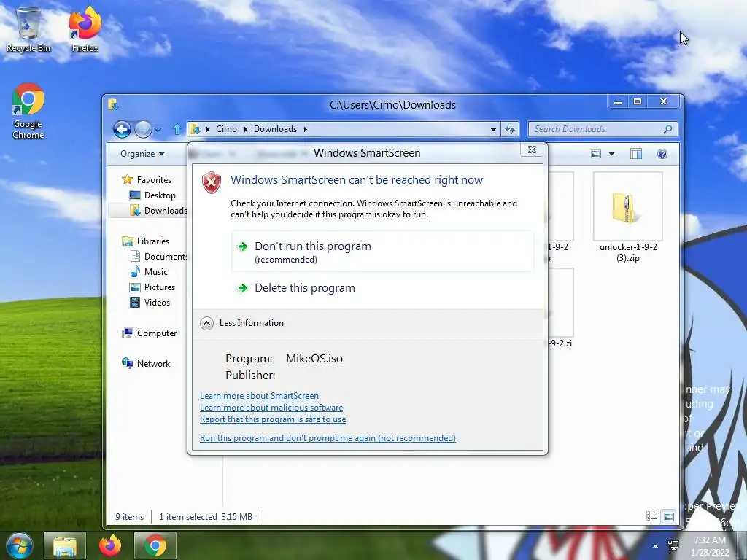Screen dimensions: 747x560
Task: Choose Don't run this program
Action: (382, 252)
